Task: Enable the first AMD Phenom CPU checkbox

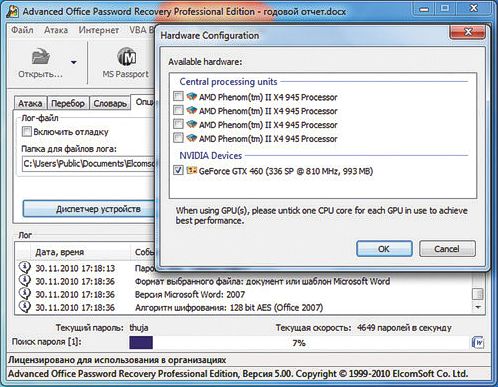Action: 178,97
